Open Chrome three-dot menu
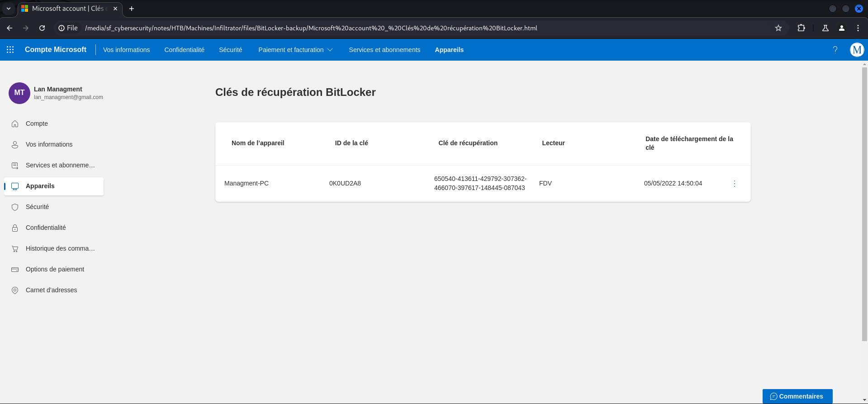The height and width of the screenshot is (404, 868). coord(858,28)
